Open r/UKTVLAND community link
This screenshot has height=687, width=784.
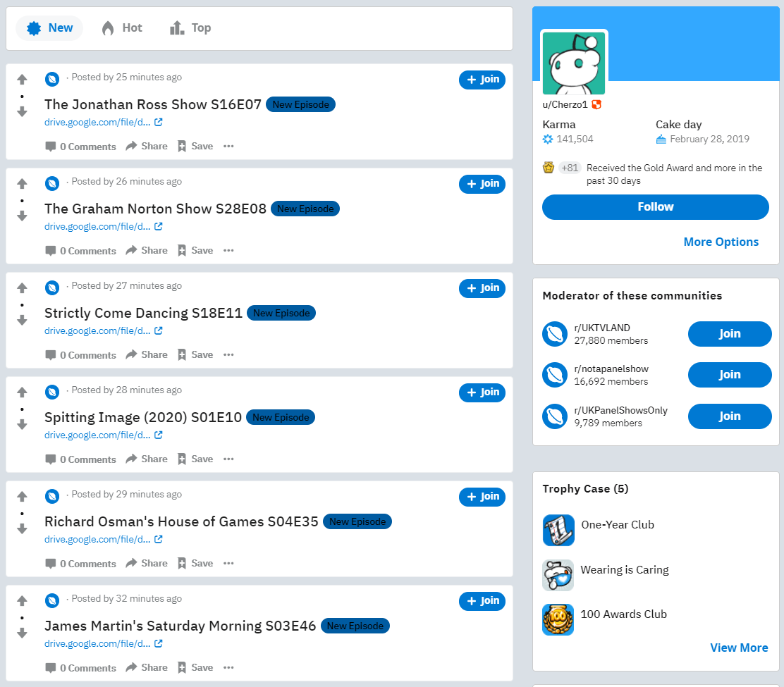tap(602, 328)
